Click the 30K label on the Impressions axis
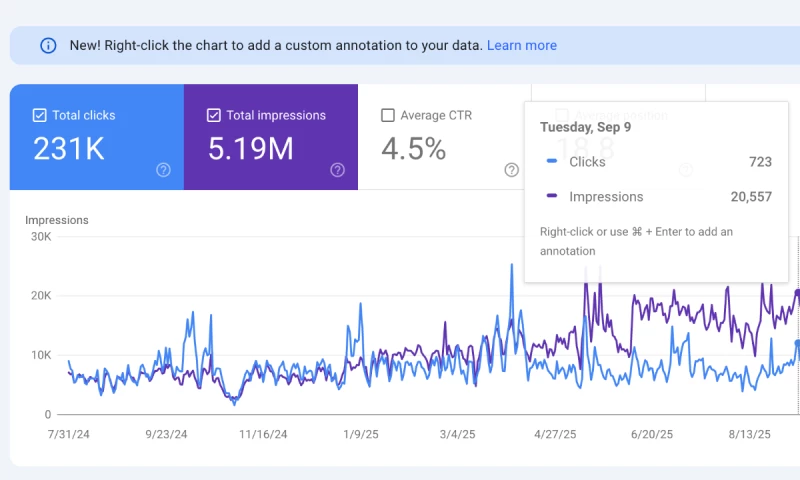Image resolution: width=800 pixels, height=480 pixels. pyautogui.click(x=40, y=237)
